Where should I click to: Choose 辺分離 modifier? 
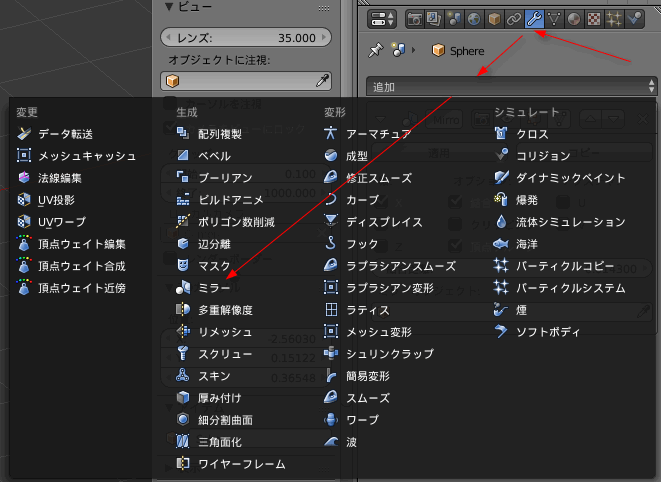[204, 244]
